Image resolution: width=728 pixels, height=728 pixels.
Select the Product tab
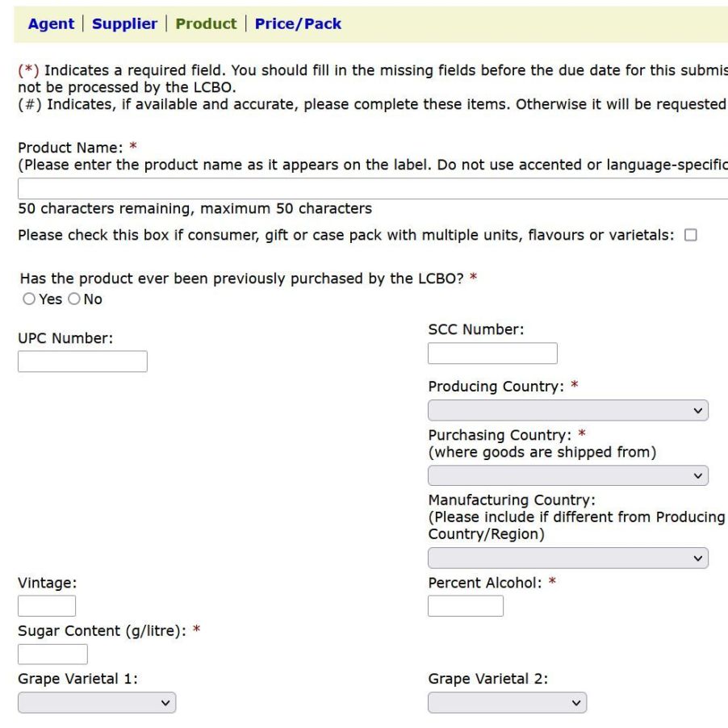click(206, 24)
